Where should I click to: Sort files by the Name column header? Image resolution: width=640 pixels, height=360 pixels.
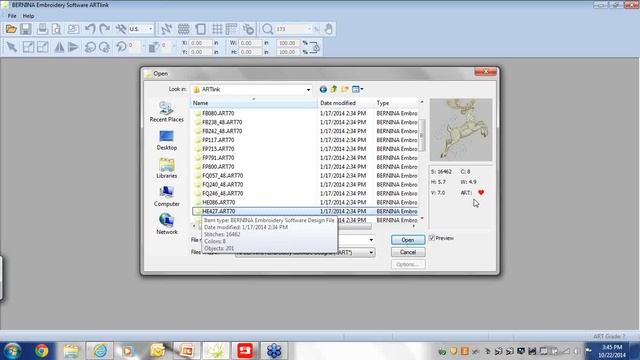(x=254, y=103)
